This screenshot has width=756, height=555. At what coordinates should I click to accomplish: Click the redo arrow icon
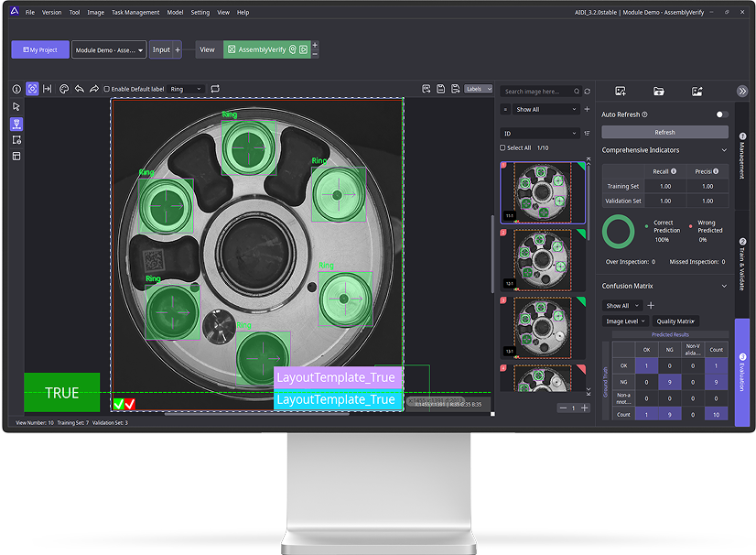click(x=93, y=89)
